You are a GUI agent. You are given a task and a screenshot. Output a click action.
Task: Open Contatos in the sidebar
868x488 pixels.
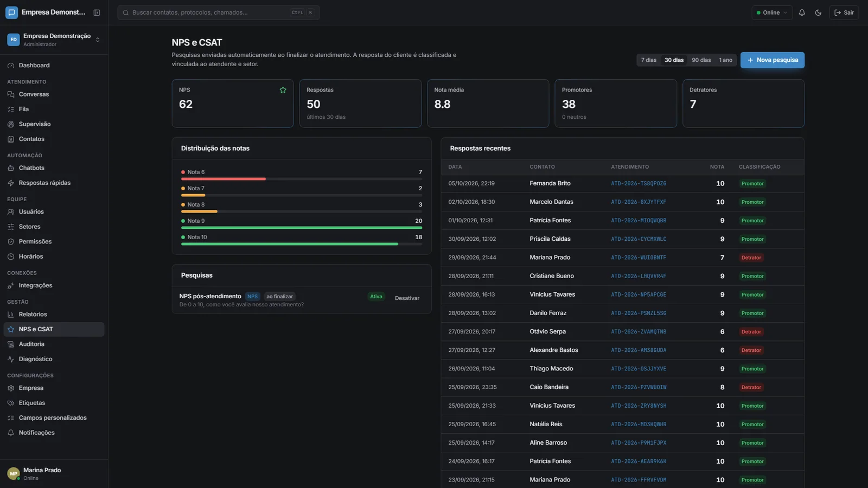coord(54,139)
